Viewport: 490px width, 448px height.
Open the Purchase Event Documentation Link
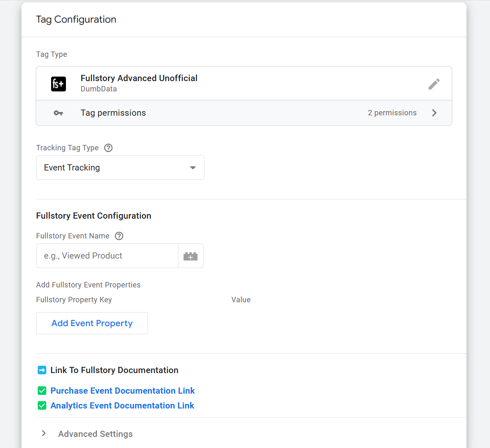[122, 390]
